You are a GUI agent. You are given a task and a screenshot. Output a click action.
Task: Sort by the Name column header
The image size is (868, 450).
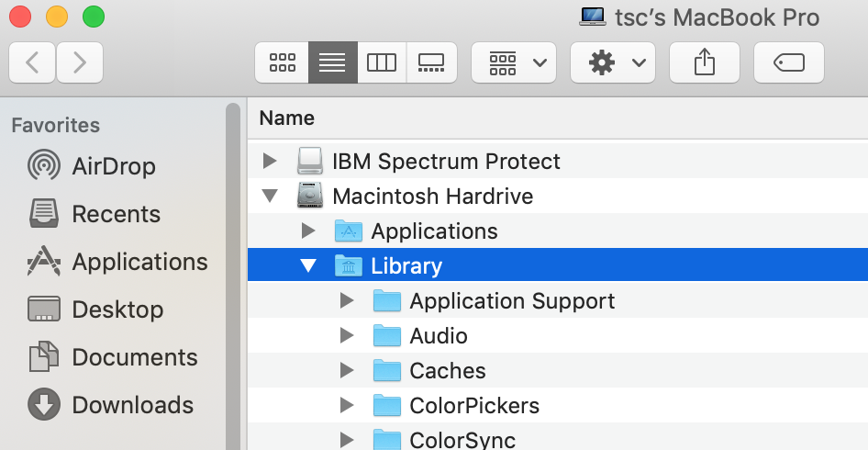287,118
